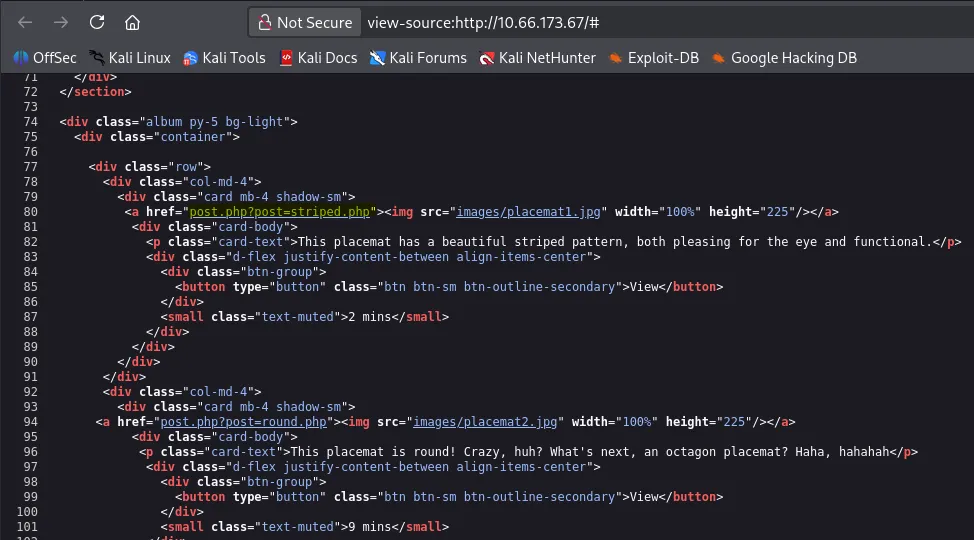Open the OffSec bookmark

click(x=45, y=58)
